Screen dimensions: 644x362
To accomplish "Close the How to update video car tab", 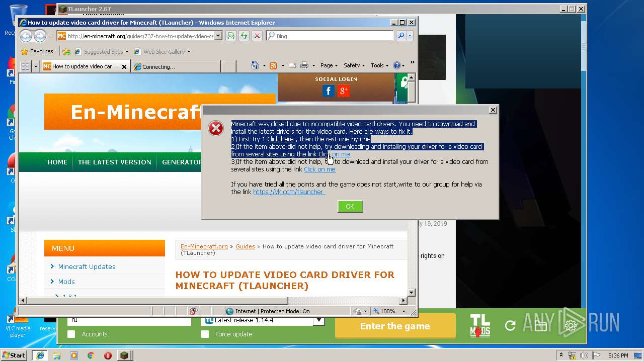I will click(x=124, y=66).
